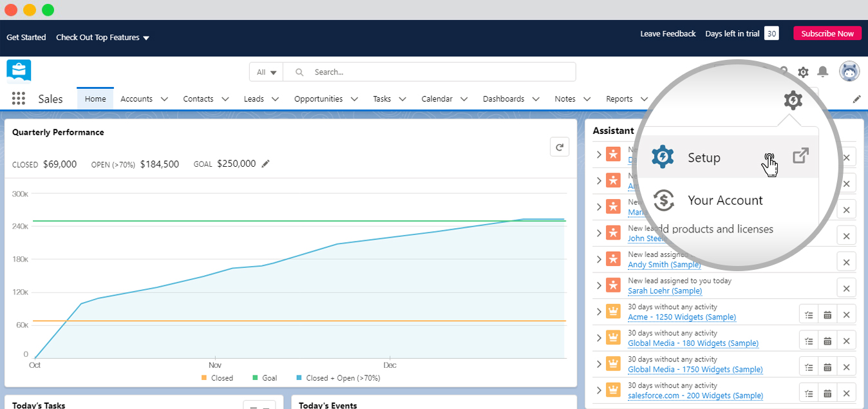Open salesforce.com - 200 Widgets (Sample) link
The height and width of the screenshot is (409, 868).
pyautogui.click(x=695, y=395)
